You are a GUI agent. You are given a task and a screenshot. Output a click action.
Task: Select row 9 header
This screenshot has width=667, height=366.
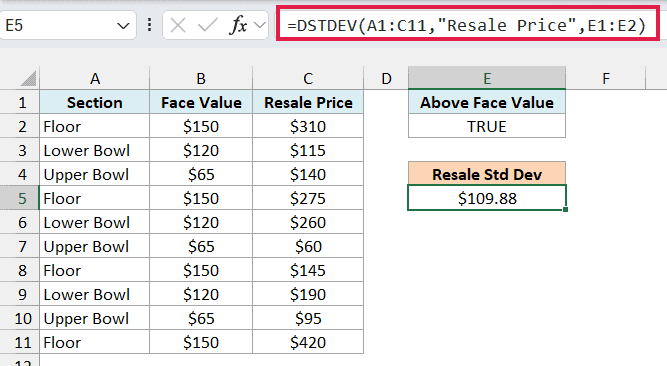pyautogui.click(x=20, y=294)
